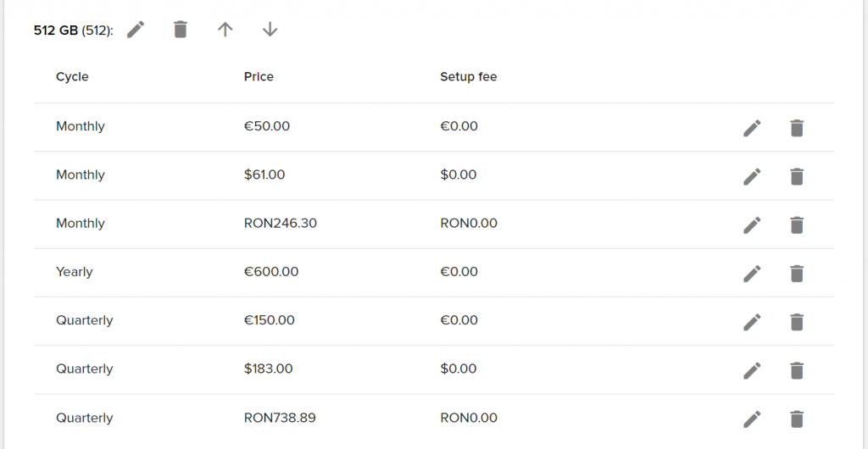
Task: Edit the Quarterly $183.00 price row
Action: click(752, 370)
